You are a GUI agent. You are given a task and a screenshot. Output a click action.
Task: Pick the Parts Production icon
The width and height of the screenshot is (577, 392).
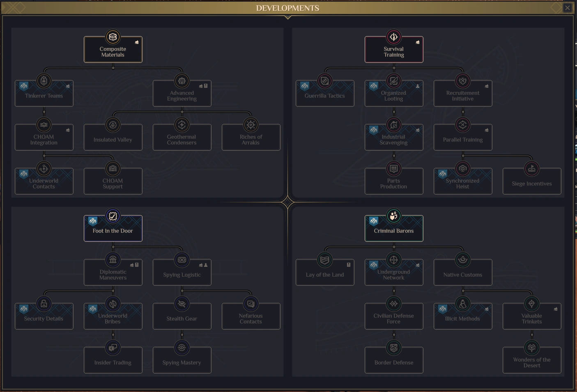(x=394, y=169)
